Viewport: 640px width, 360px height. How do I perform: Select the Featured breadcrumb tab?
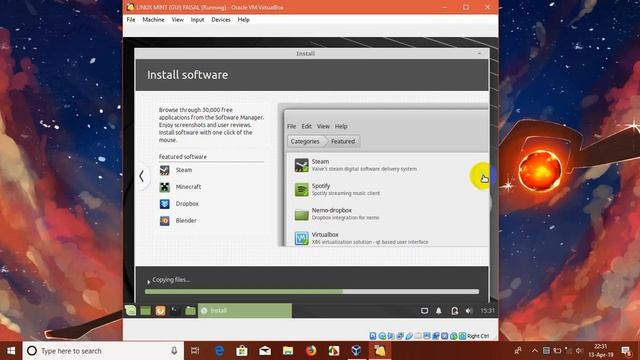(343, 141)
